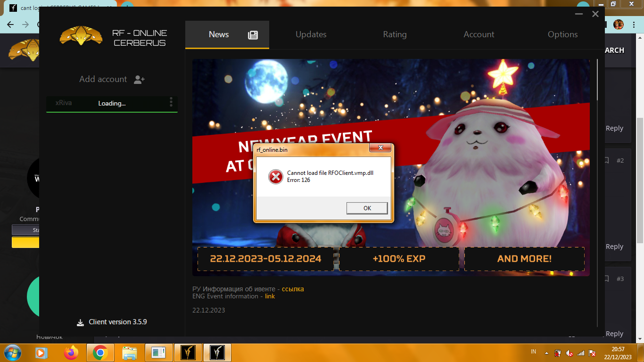
Task: Click the #2 post number link
Action: (620, 160)
